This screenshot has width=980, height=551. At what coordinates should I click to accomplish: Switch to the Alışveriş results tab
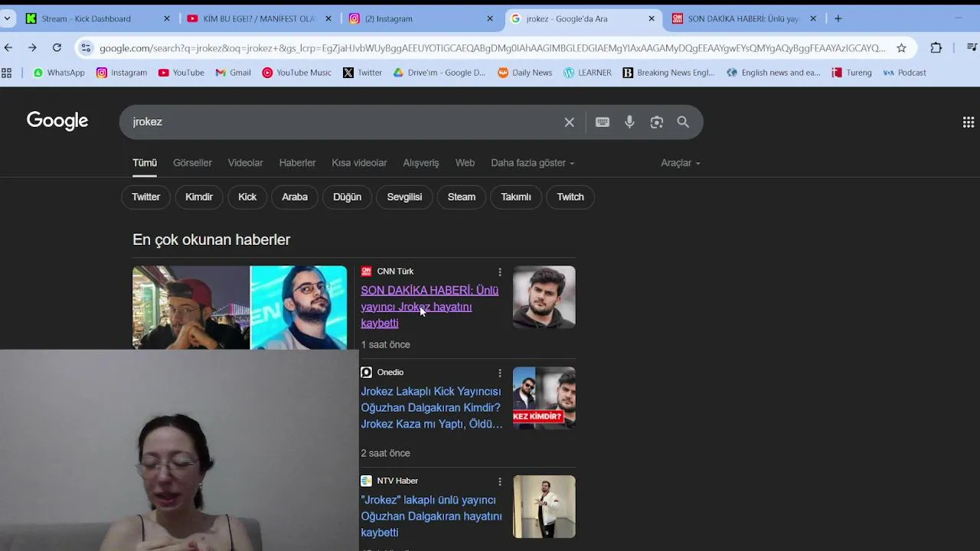pos(421,163)
